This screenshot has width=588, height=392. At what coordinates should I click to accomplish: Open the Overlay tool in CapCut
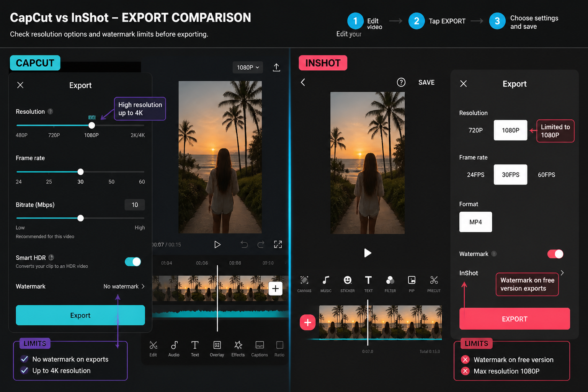(x=217, y=348)
